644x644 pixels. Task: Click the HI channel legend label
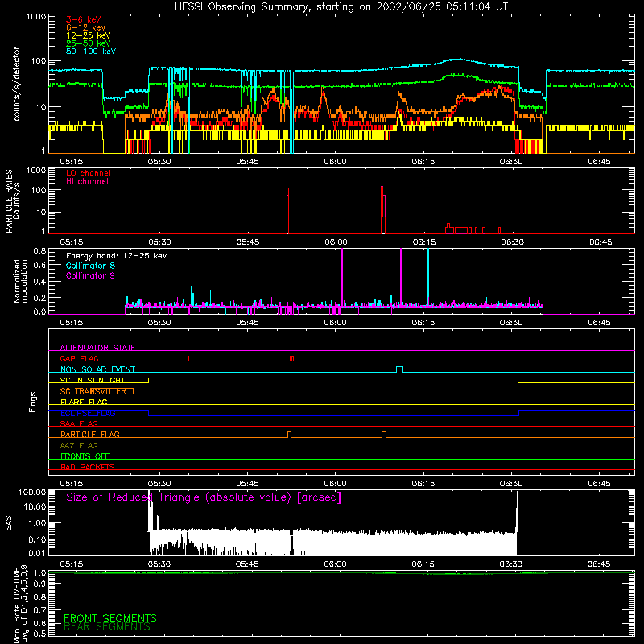pyautogui.click(x=88, y=182)
